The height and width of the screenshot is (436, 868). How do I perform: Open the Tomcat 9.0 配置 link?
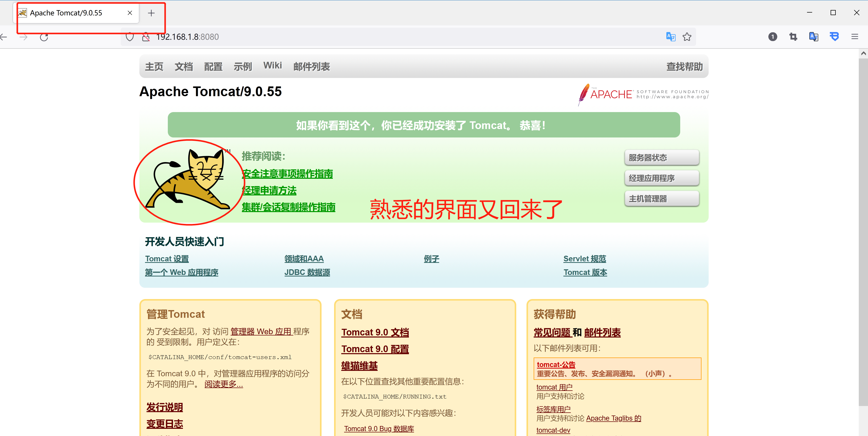375,349
